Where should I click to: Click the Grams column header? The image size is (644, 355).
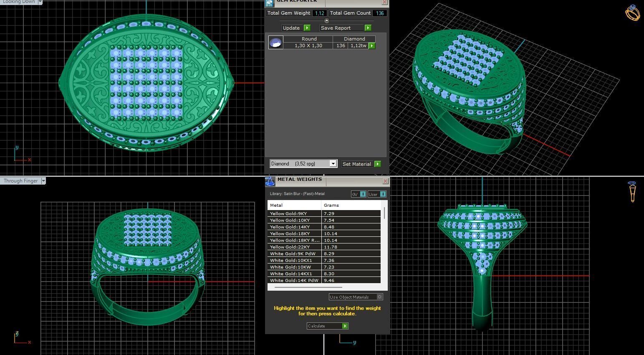[351, 205]
